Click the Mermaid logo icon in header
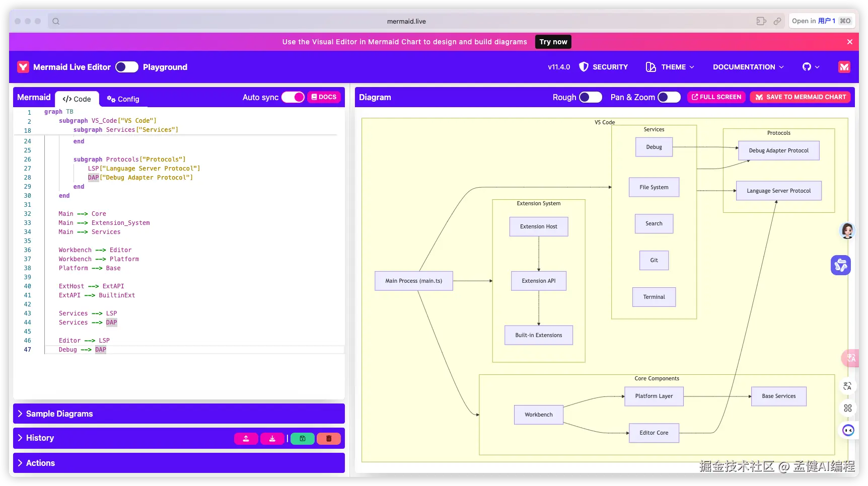Screen dimensions: 868x486 pos(23,67)
